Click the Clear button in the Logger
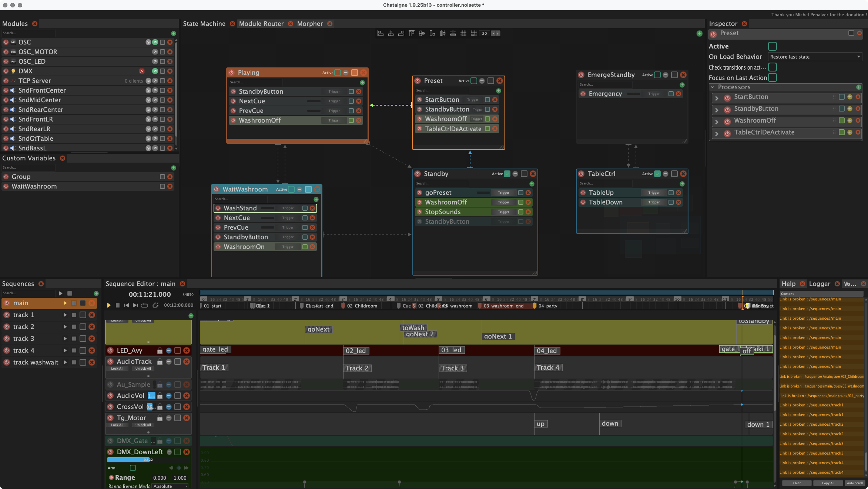Screen dimensions: 868x489 [x=797, y=483]
